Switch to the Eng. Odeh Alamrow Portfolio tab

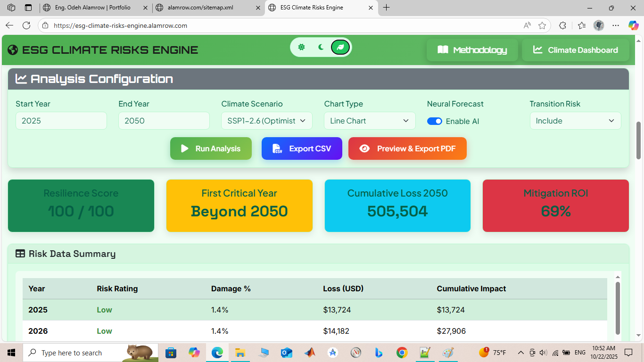tap(93, 8)
